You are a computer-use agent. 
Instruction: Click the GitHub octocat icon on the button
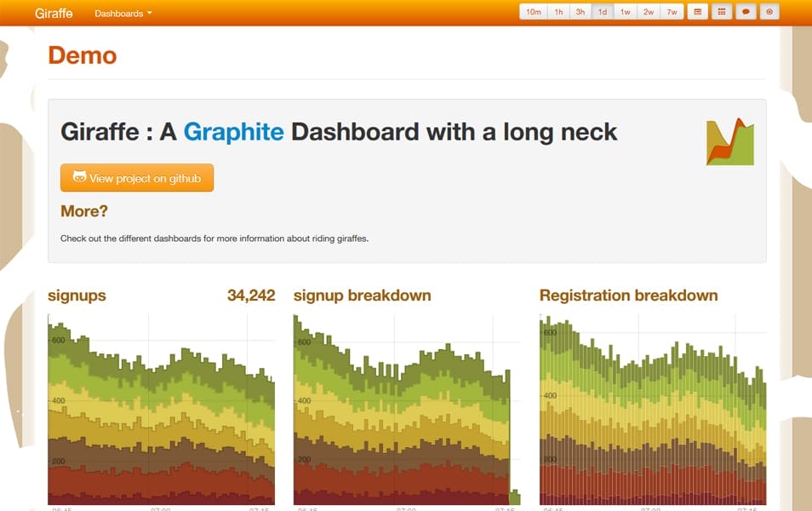coord(78,177)
